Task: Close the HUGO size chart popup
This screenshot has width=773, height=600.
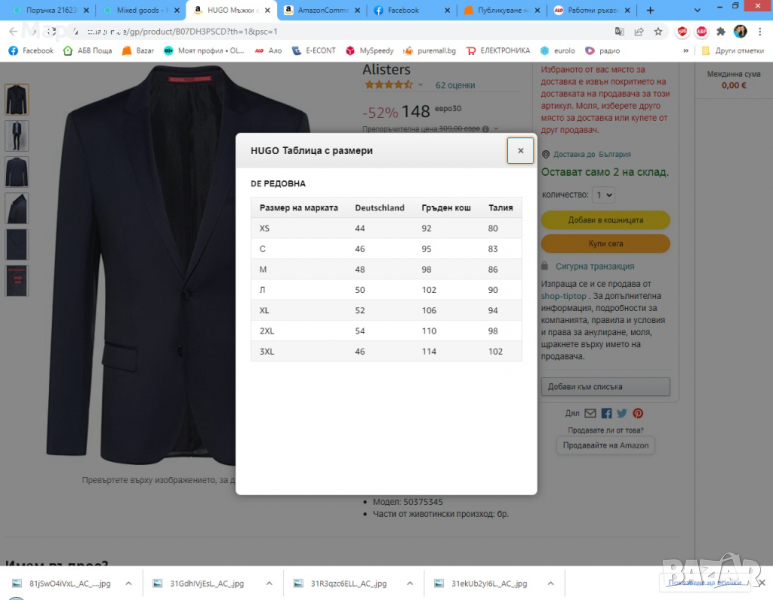Action: (x=520, y=151)
